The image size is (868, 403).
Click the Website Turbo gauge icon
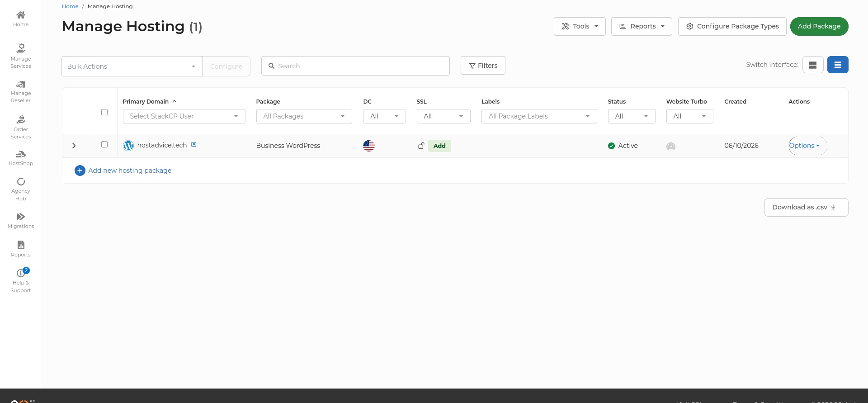tap(671, 146)
